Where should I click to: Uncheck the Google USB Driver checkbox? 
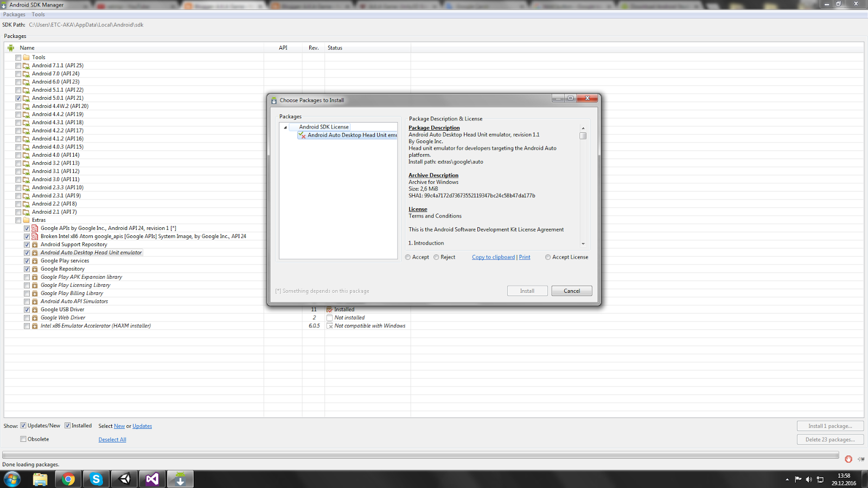(x=27, y=310)
